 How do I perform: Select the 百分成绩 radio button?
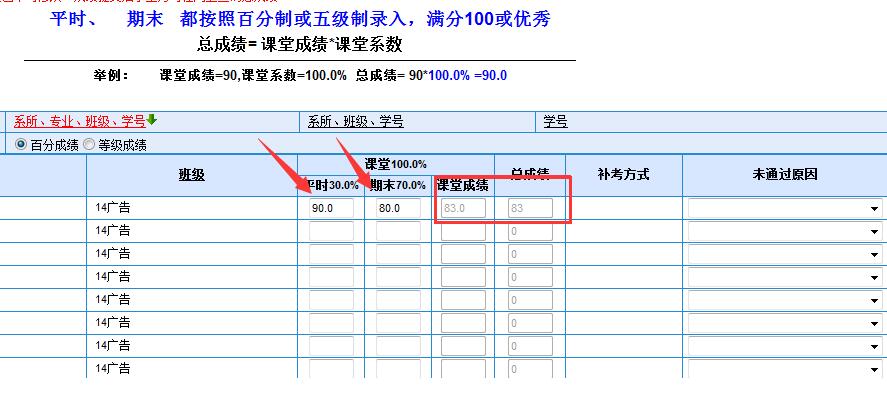pyautogui.click(x=21, y=144)
